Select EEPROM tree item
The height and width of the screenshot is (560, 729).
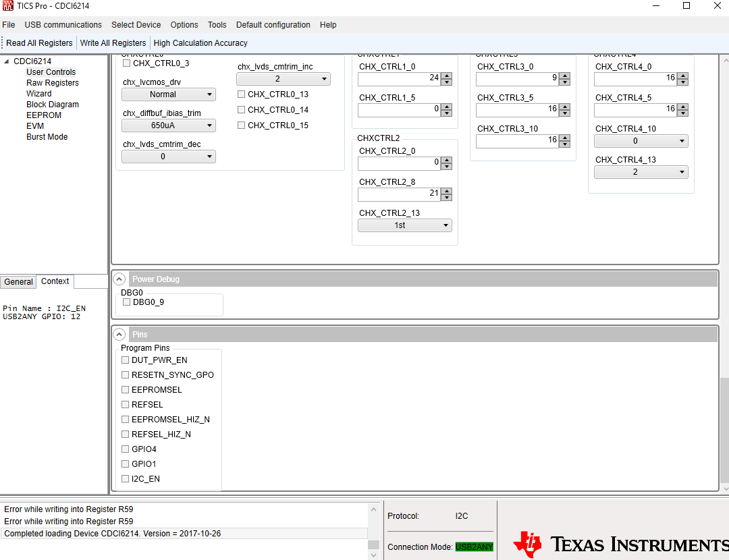click(44, 115)
